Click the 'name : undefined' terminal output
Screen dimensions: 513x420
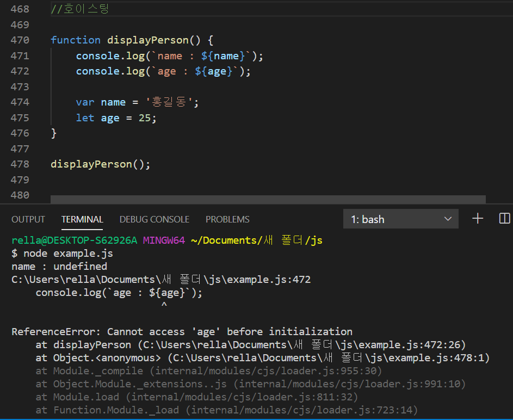(x=59, y=267)
